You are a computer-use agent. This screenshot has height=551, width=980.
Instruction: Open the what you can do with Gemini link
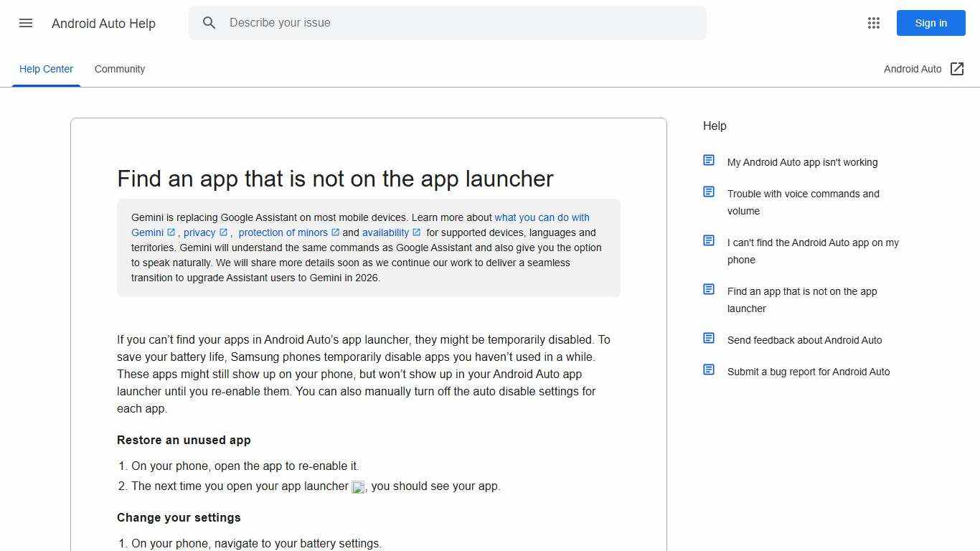[x=542, y=217]
